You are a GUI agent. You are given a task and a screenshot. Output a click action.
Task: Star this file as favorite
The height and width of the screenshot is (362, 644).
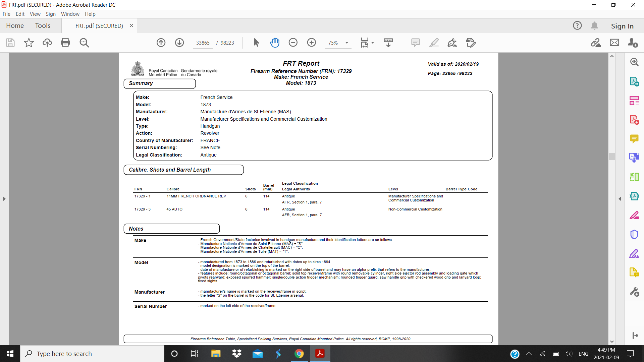click(29, 43)
